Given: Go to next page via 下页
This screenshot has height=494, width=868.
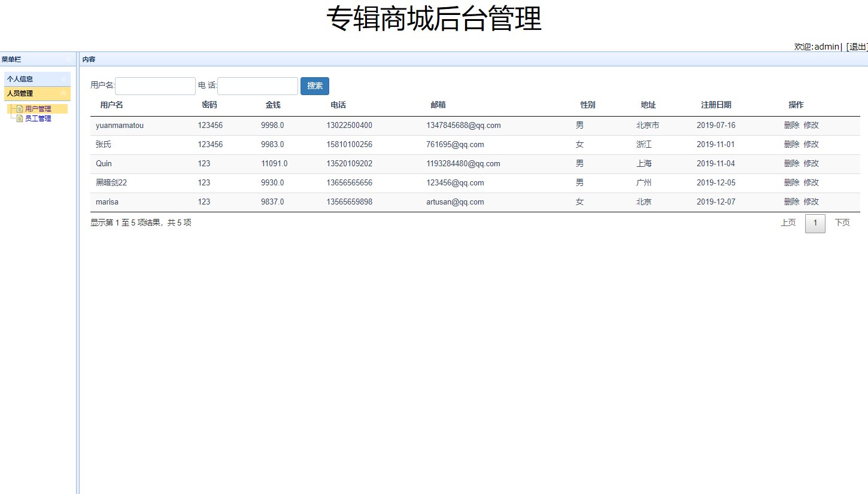Looking at the screenshot, I should [x=842, y=222].
